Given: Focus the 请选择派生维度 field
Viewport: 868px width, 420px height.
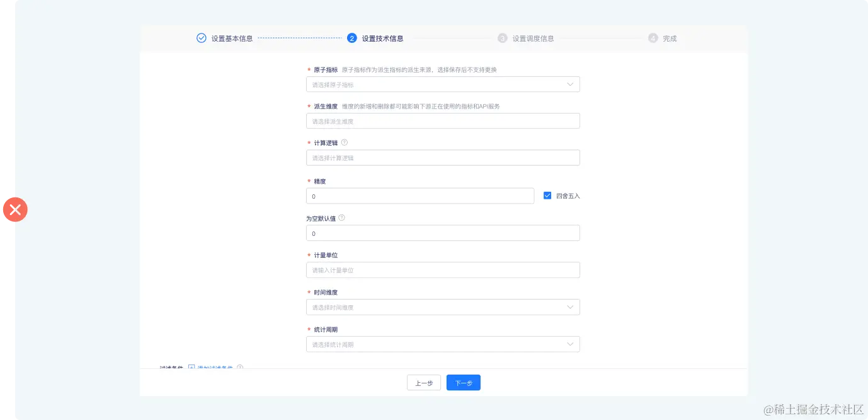Looking at the screenshot, I should [x=443, y=121].
